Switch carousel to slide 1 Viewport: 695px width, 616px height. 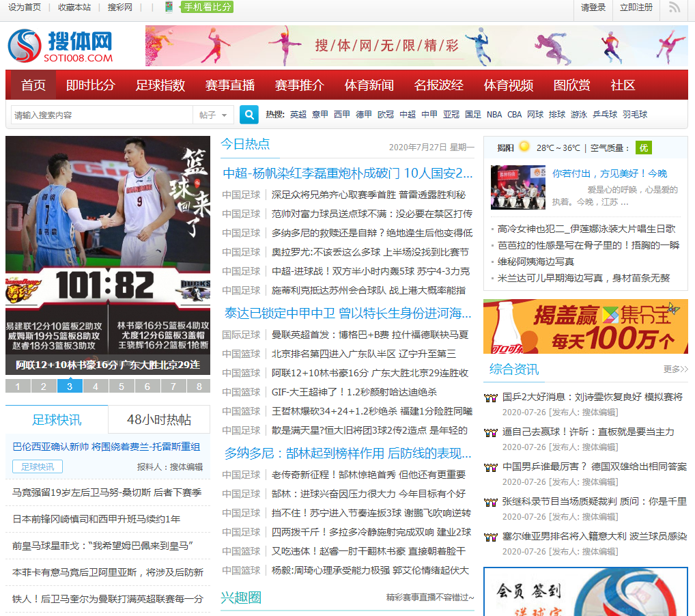click(18, 387)
